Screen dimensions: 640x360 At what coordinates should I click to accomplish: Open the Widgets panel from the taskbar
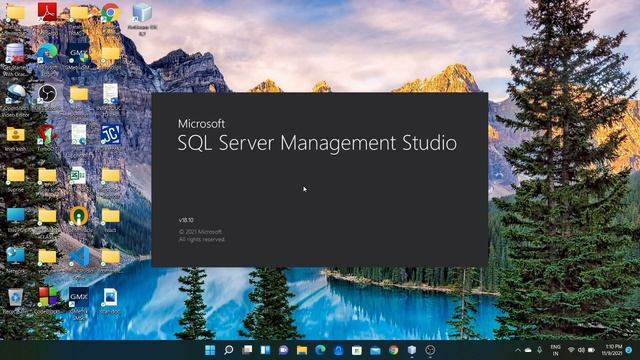point(265,350)
